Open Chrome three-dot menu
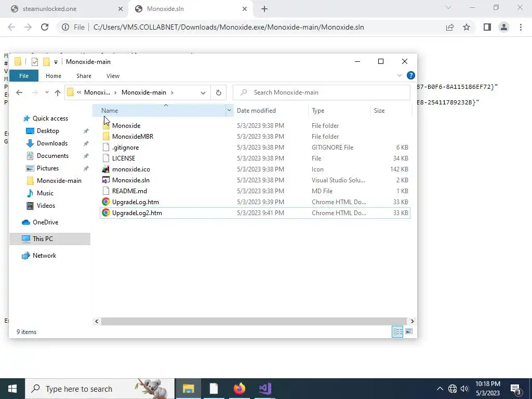 click(x=521, y=27)
